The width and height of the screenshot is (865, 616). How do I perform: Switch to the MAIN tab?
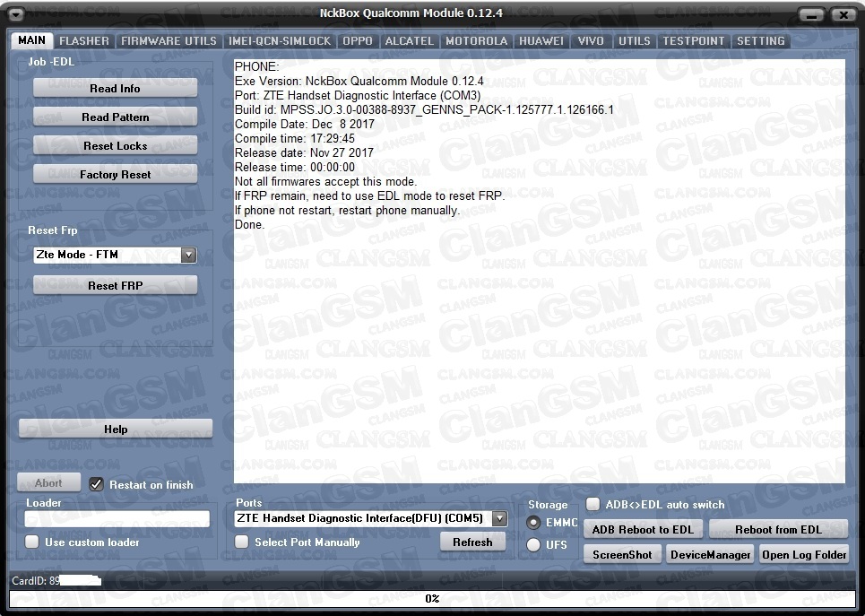tap(32, 40)
